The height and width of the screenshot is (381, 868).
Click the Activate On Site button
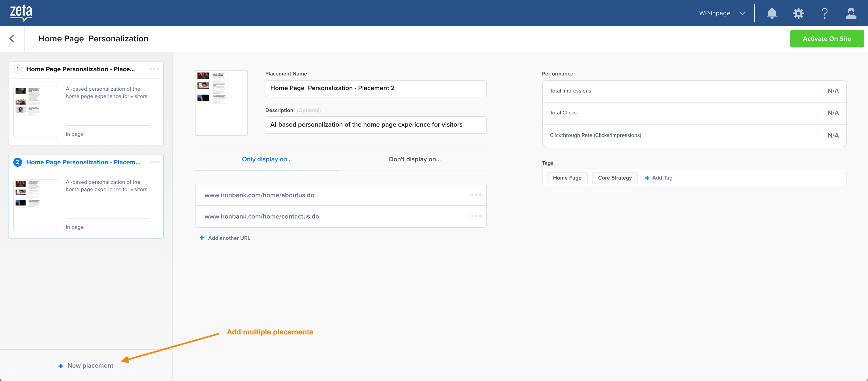click(827, 39)
